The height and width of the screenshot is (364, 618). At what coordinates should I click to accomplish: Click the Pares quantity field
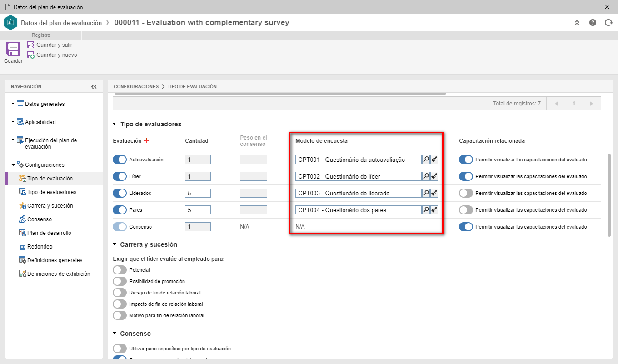pyautogui.click(x=198, y=210)
